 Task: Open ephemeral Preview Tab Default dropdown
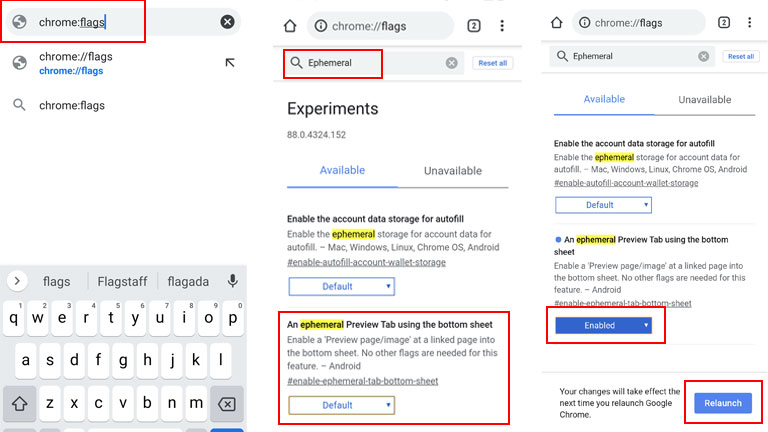[x=342, y=405]
